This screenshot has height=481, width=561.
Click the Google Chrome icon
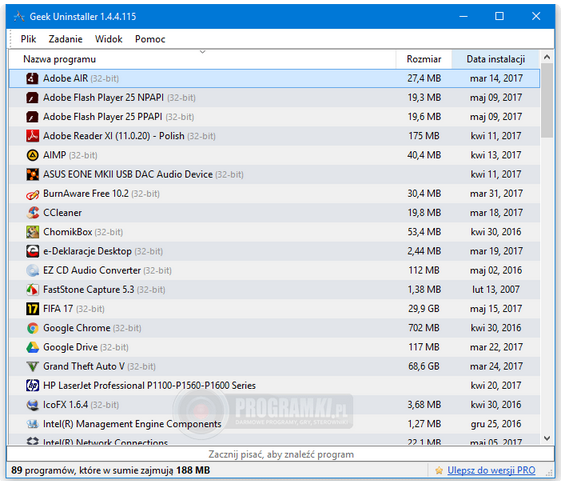32,328
